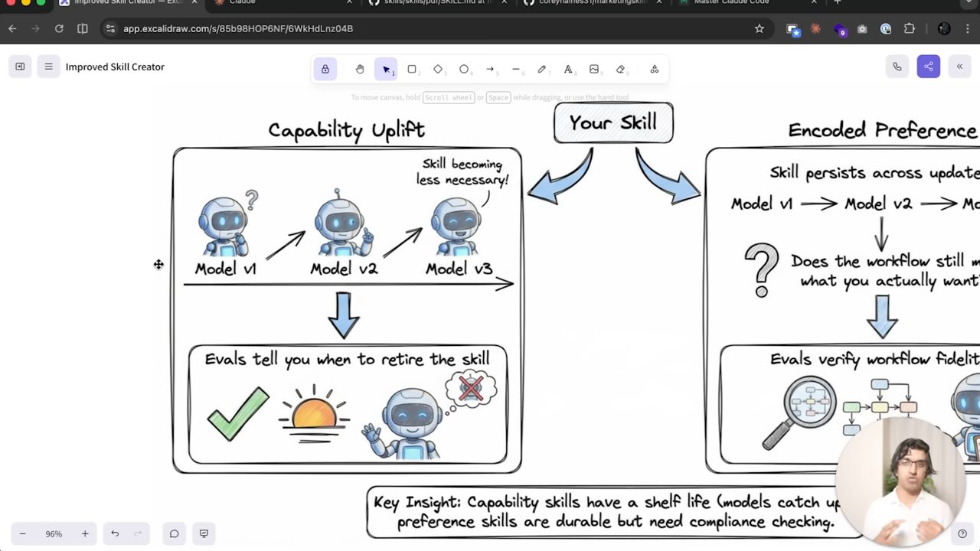Image resolution: width=980 pixels, height=551 pixels.
Task: Select the Ellipse shape tool
Action: coord(464,69)
